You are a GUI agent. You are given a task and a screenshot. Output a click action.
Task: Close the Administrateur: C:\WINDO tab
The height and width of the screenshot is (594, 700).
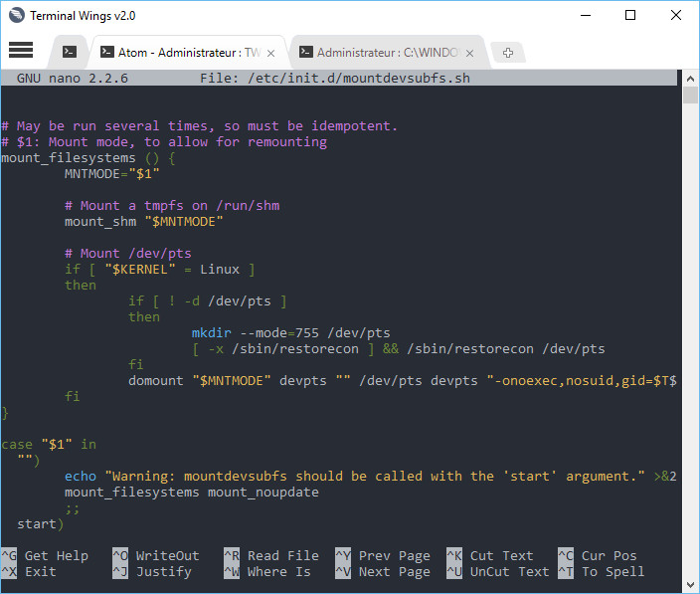pos(469,53)
